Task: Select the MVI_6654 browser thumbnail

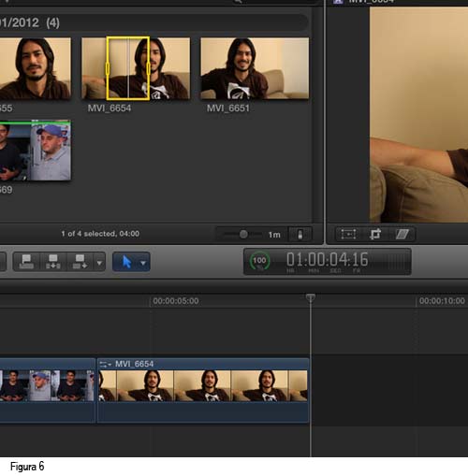Action: (136, 68)
